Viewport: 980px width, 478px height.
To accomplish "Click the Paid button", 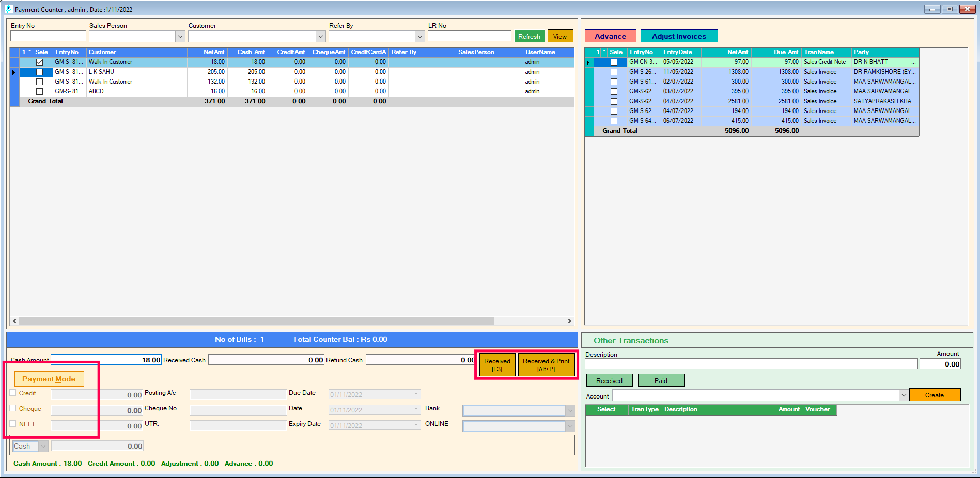I will pyautogui.click(x=661, y=380).
